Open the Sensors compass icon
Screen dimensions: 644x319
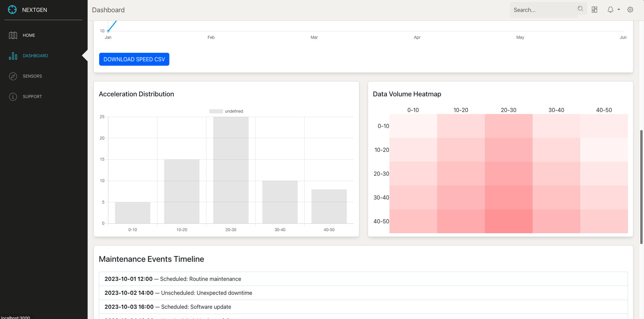point(13,76)
